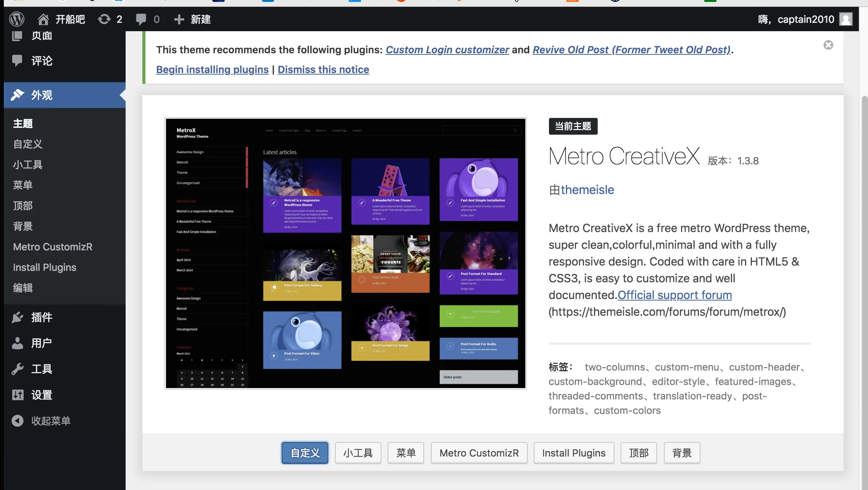Open the 用户 users menu
Screen dimensions: 868x490
41,343
